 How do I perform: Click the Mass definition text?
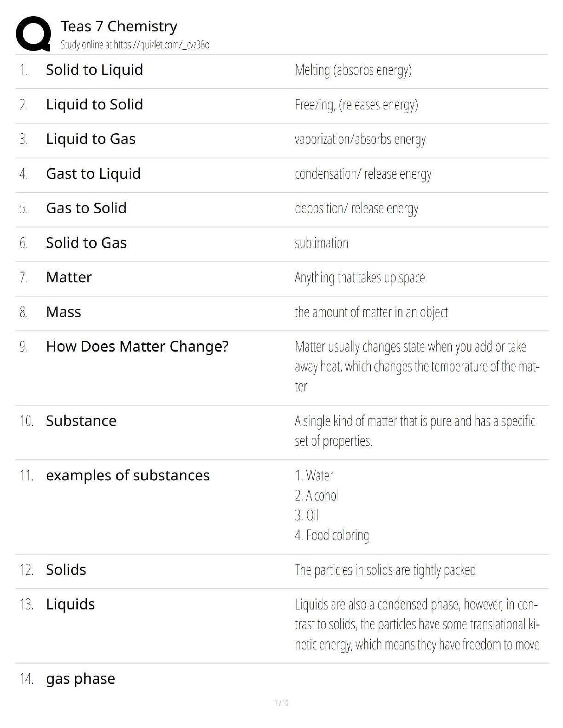371,313
